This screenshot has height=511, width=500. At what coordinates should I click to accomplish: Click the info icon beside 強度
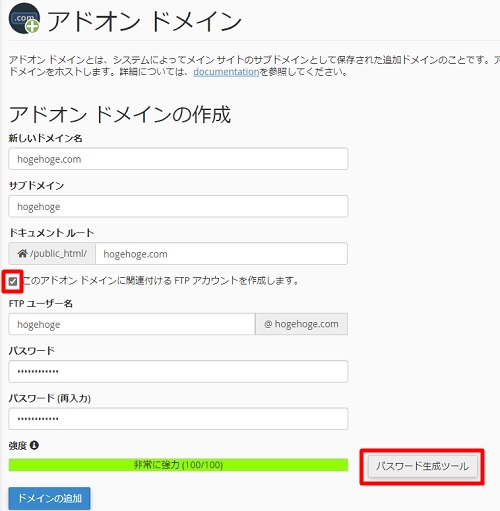tap(34, 445)
